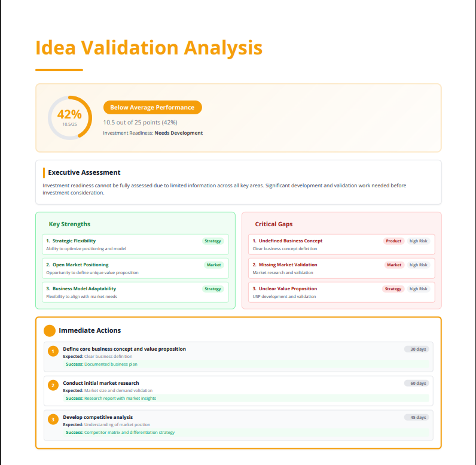Click the Product tag on Undefined Business Concept
Viewport: 476px width, 465px height.
[x=393, y=241]
